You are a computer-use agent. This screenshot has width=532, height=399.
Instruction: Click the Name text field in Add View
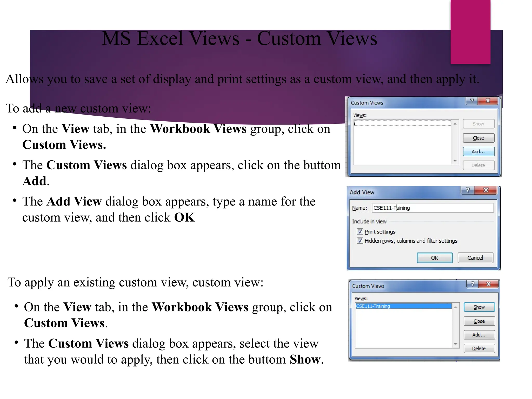click(433, 208)
